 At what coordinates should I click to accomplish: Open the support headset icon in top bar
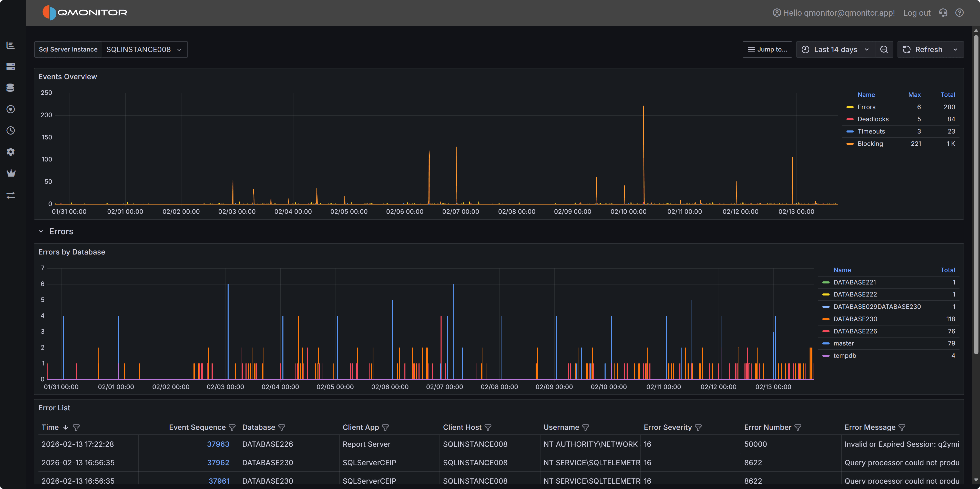943,13
